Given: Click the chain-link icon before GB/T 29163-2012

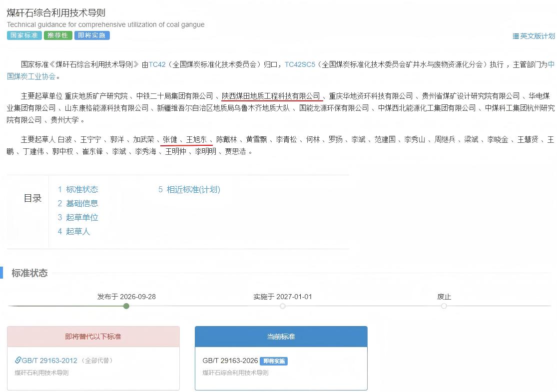Looking at the screenshot, I should 18,361.
